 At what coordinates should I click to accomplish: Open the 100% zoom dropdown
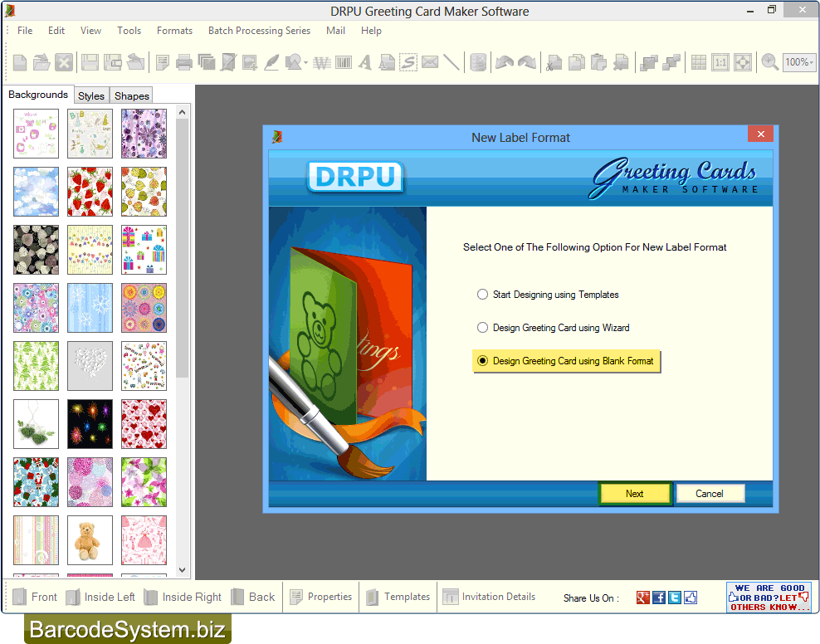pos(799,62)
